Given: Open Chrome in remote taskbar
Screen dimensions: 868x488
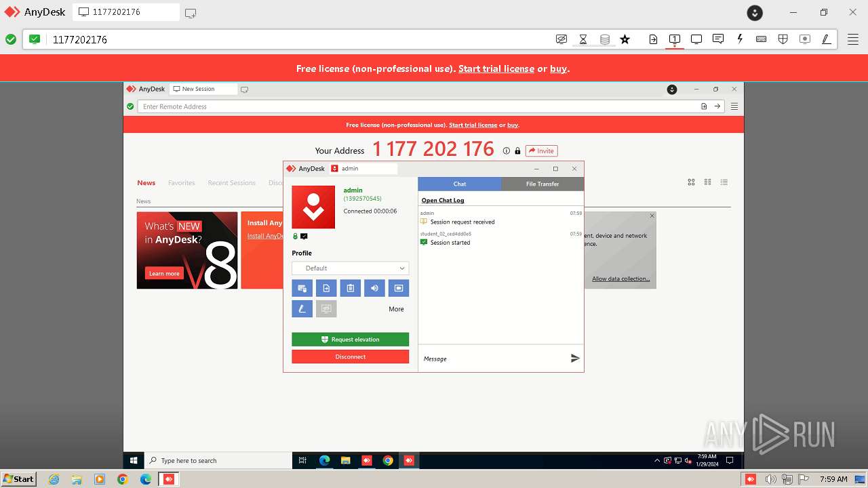Looking at the screenshot, I should (388, 461).
